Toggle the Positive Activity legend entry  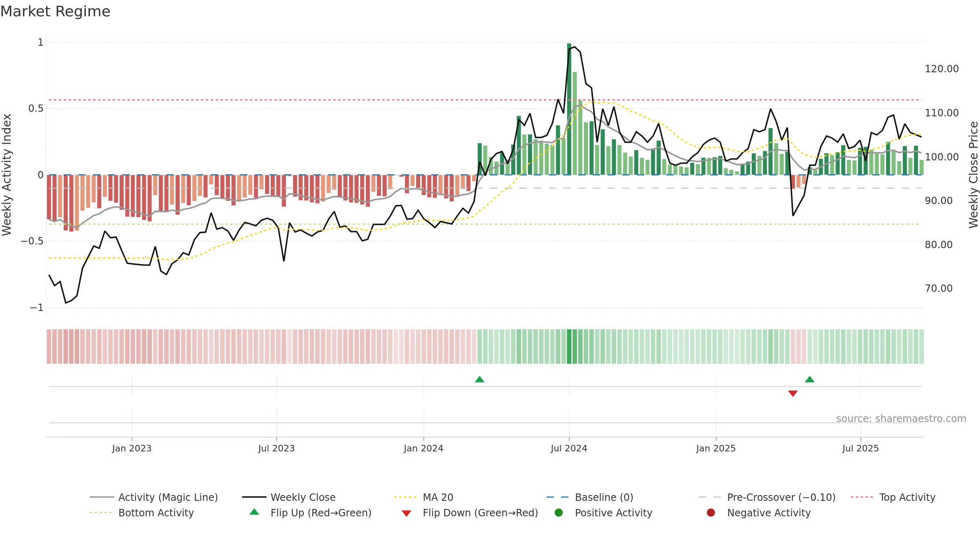tap(603, 513)
